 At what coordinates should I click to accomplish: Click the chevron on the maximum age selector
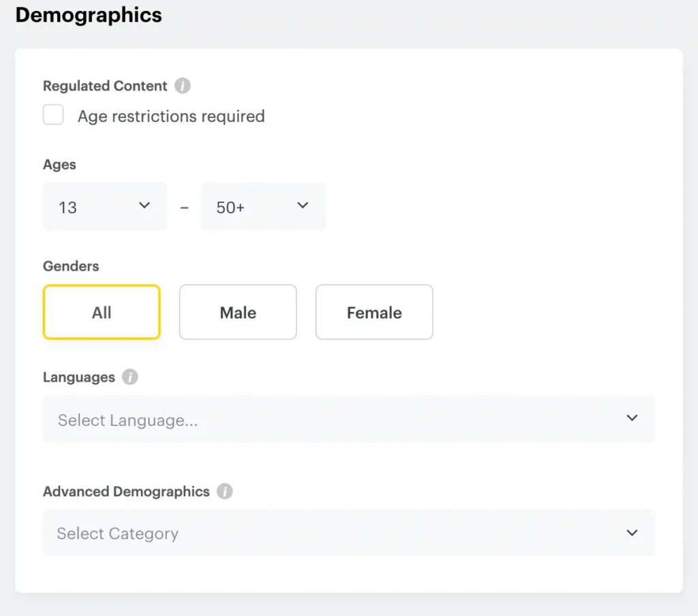coord(303,204)
